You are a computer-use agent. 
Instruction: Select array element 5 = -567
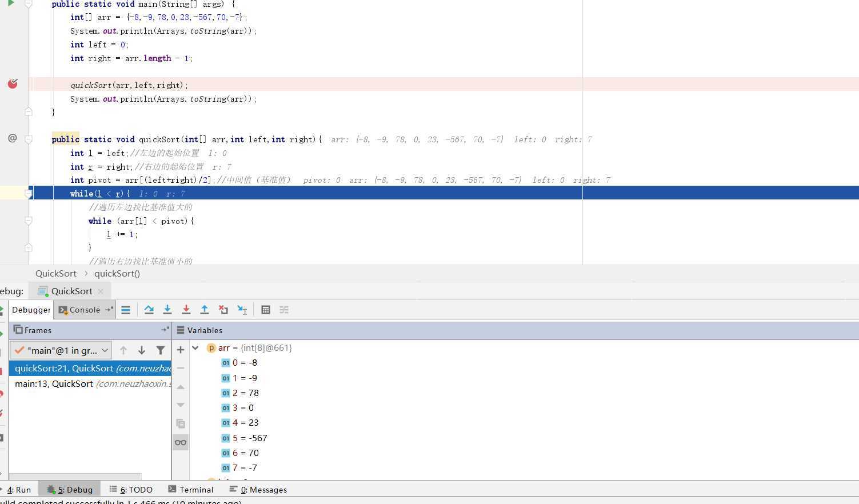click(245, 438)
